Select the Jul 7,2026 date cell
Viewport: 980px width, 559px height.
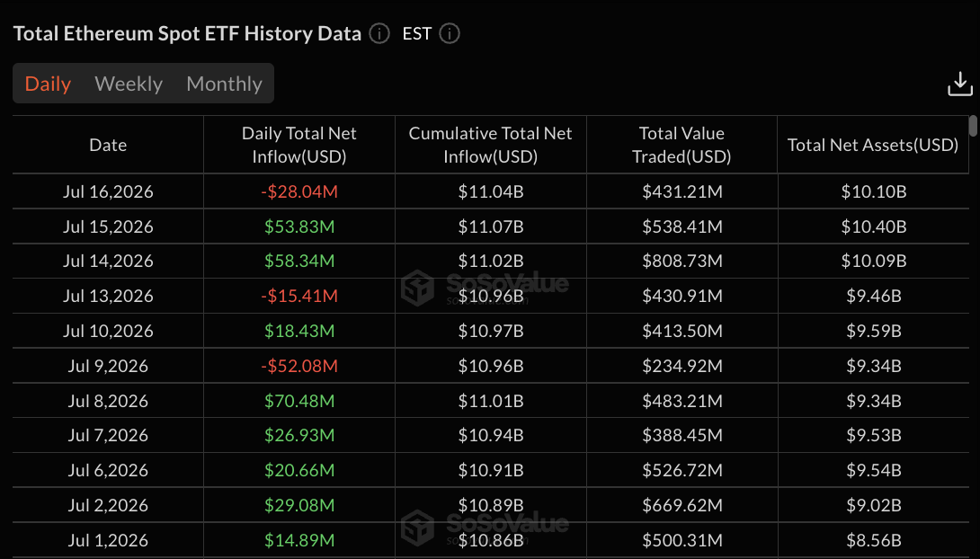pos(108,435)
